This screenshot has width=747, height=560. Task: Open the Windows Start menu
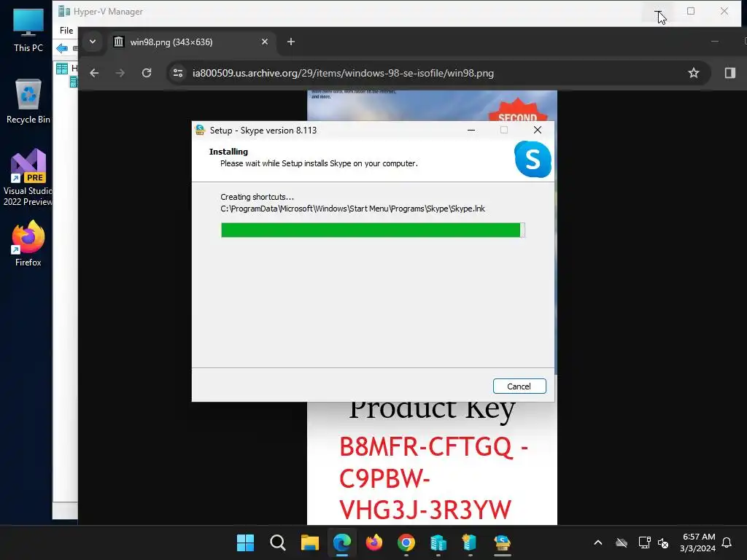245,542
